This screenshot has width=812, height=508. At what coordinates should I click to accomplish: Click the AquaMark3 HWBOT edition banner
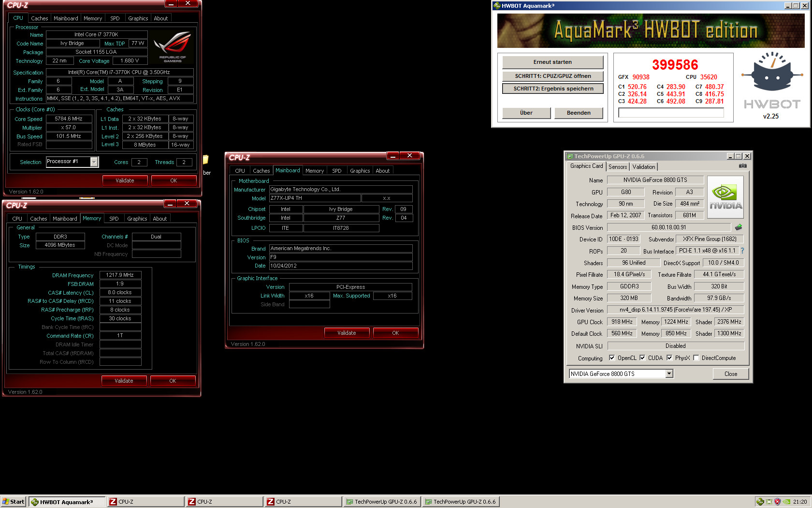pyautogui.click(x=651, y=30)
